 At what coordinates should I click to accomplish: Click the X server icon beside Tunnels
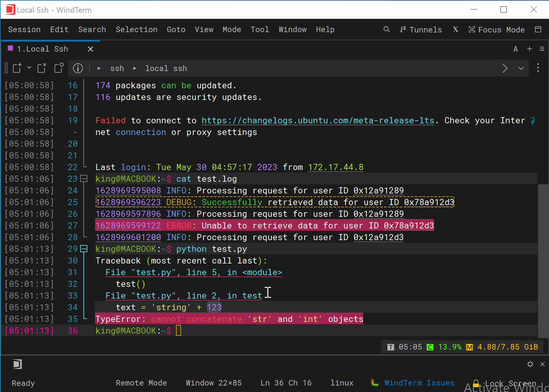pyautogui.click(x=456, y=30)
